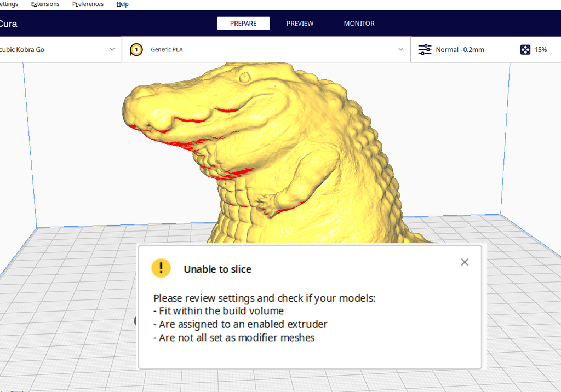The width and height of the screenshot is (561, 392).
Task: Dismiss the Unable to slice dialog
Action: point(465,262)
